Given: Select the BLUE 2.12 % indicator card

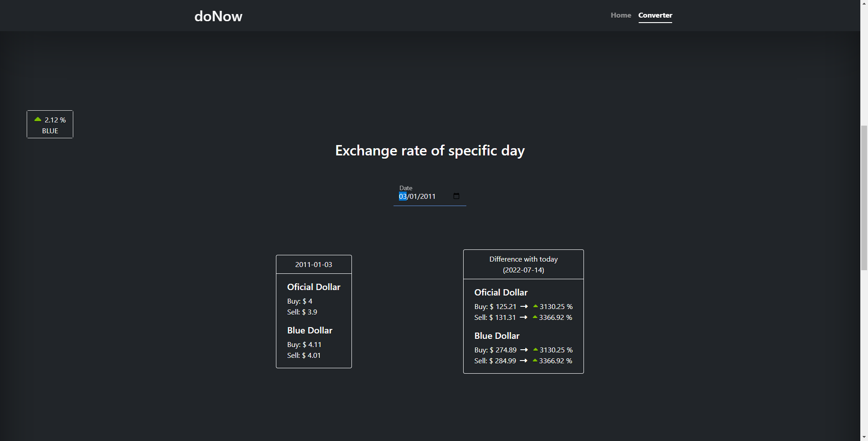Looking at the screenshot, I should 50,124.
